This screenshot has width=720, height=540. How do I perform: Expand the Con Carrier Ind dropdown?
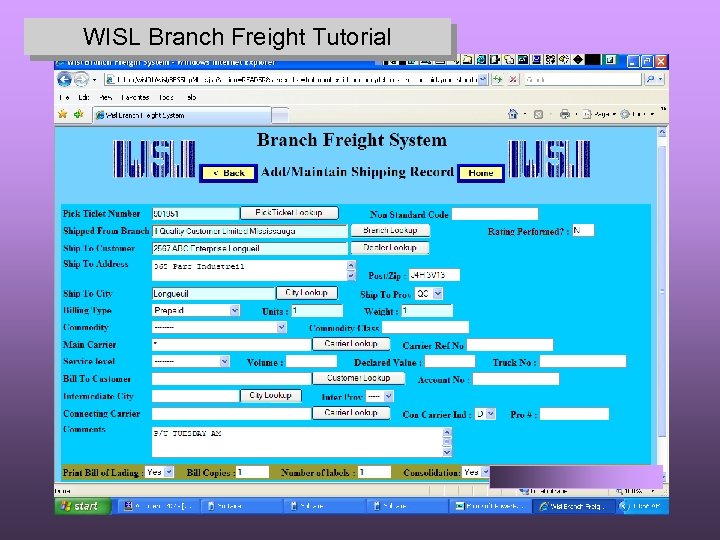(x=490, y=414)
